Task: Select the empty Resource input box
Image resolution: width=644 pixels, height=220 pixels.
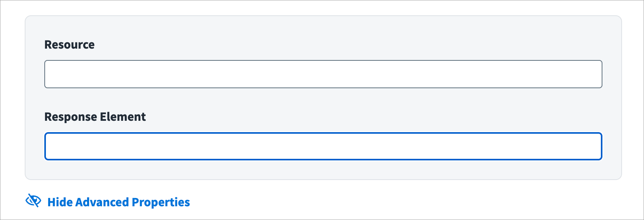Action: pyautogui.click(x=323, y=74)
